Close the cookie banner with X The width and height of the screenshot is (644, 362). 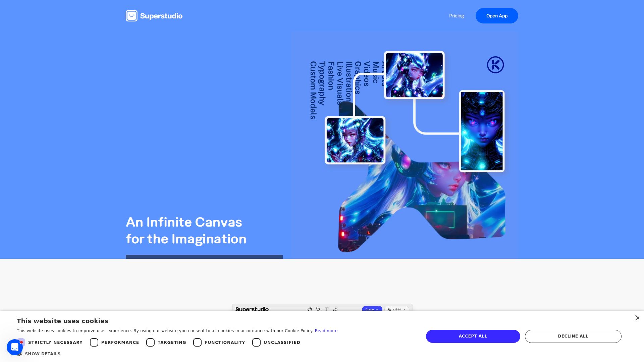[x=637, y=318]
